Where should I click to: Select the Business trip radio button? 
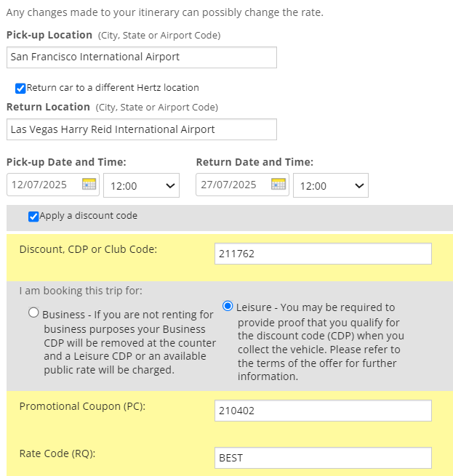33,312
